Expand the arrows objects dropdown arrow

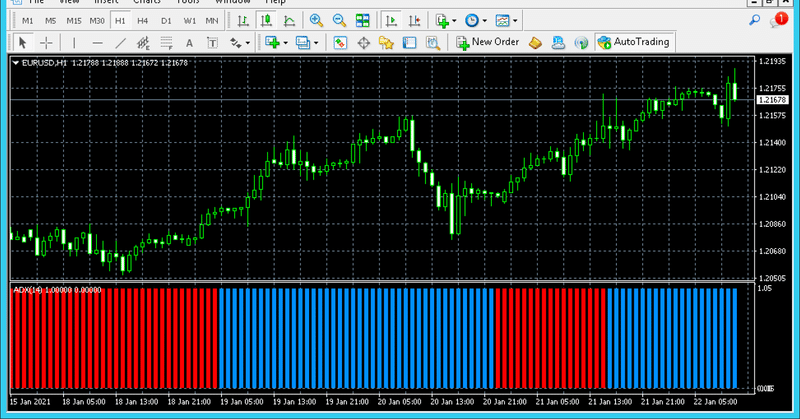[248, 43]
